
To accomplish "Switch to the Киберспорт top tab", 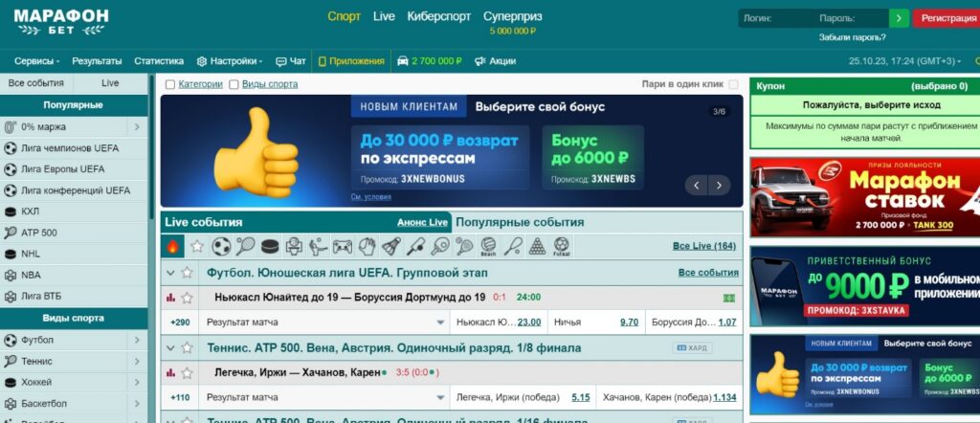I will (x=438, y=16).
